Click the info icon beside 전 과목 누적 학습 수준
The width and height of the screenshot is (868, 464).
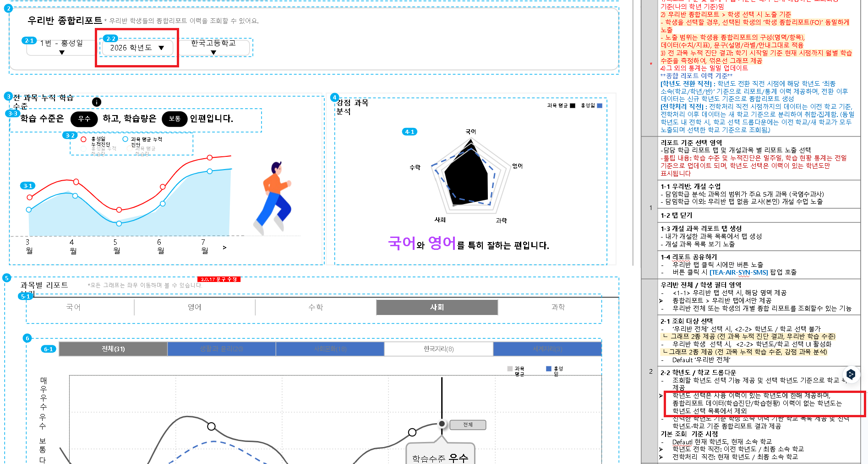(x=97, y=102)
